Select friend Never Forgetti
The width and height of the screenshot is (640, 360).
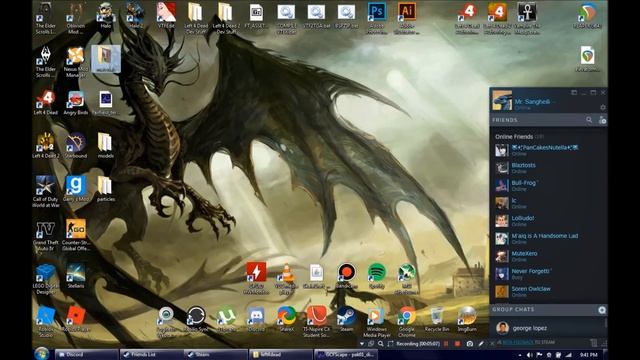click(548, 273)
